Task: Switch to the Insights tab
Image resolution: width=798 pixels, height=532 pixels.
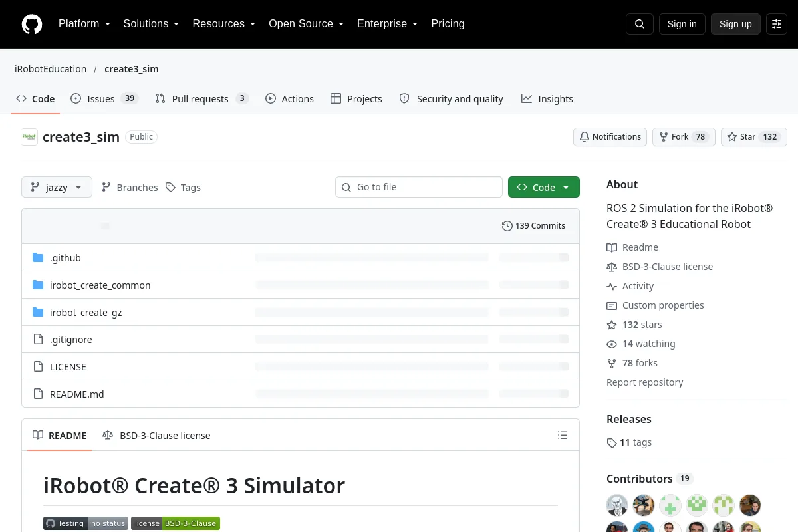Action: pos(547,99)
